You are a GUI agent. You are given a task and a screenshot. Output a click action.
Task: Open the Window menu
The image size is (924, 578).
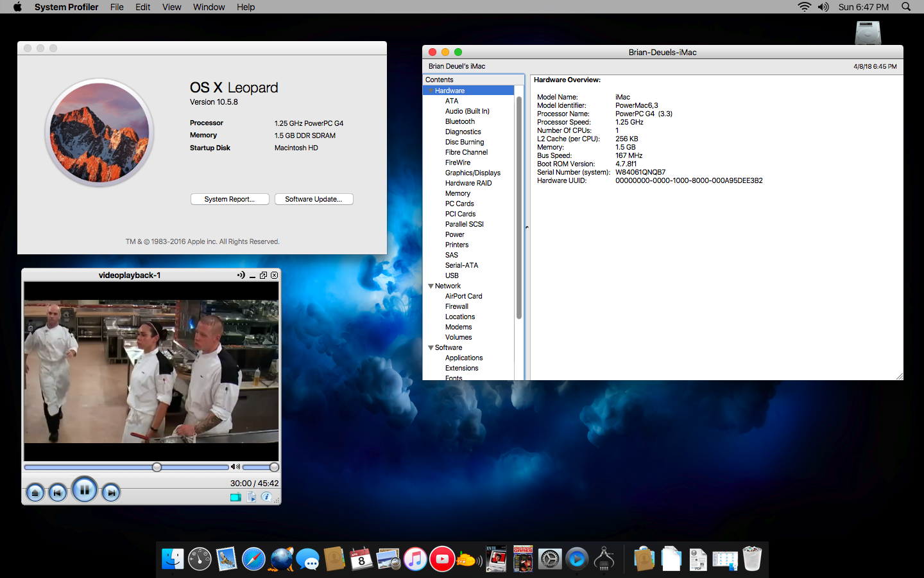click(209, 7)
